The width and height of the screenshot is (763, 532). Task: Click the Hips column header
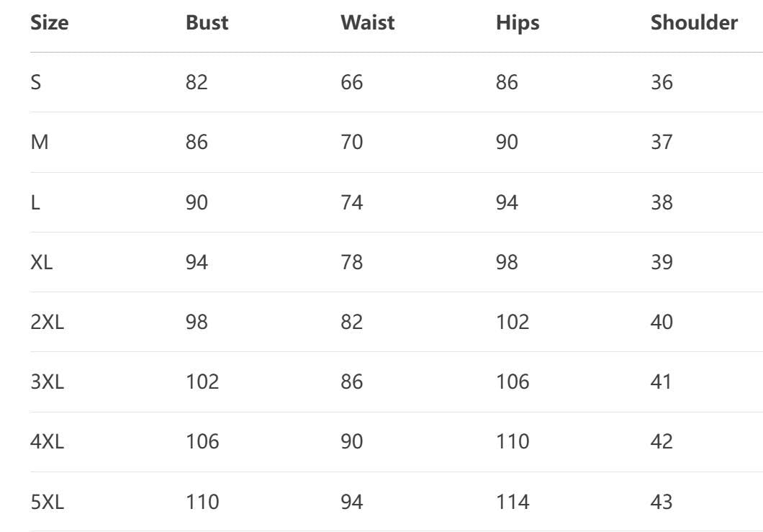click(x=518, y=23)
